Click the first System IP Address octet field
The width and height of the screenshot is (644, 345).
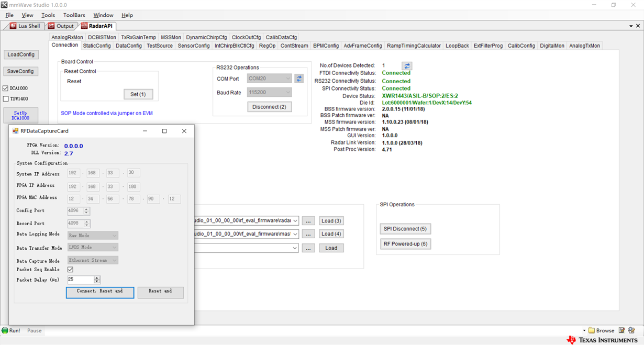tap(74, 173)
